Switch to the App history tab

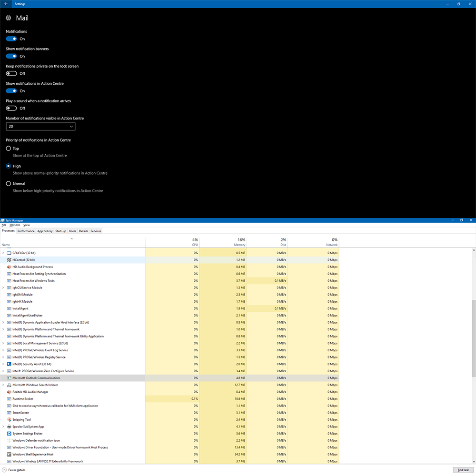pyautogui.click(x=45, y=231)
